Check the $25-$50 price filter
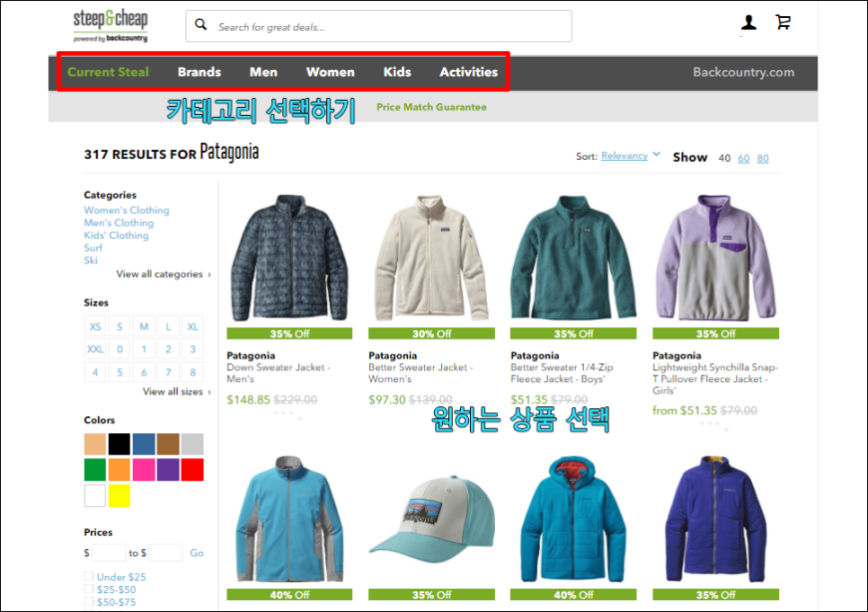The image size is (868, 612). coord(89,589)
